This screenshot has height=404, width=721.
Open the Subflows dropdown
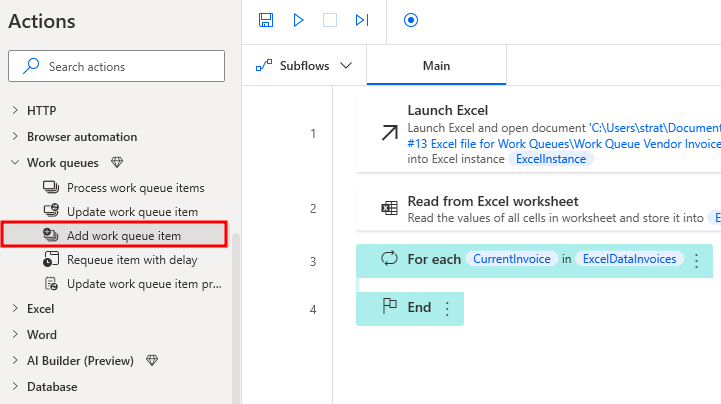click(304, 66)
